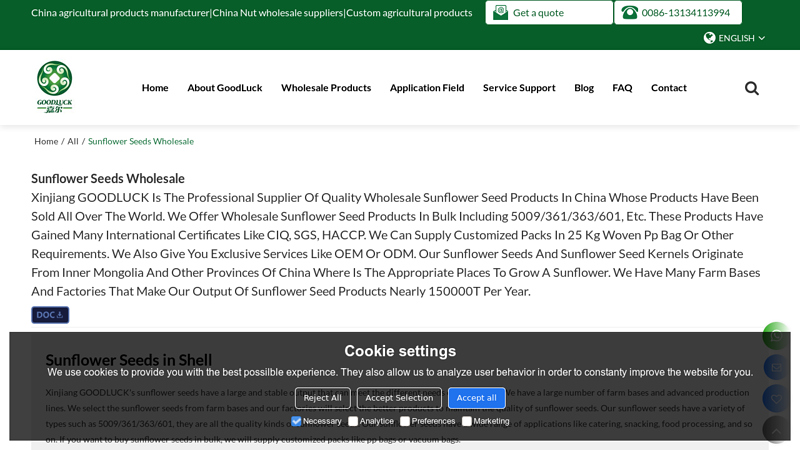Go to the Blog page
Image resolution: width=800 pixels, height=450 pixels.
[584, 88]
